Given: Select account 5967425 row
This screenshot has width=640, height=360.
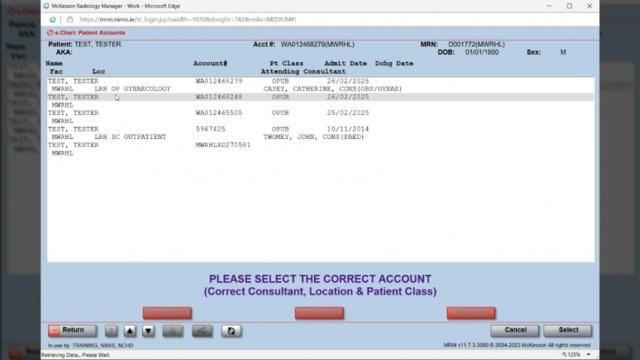Looking at the screenshot, I should (320, 133).
